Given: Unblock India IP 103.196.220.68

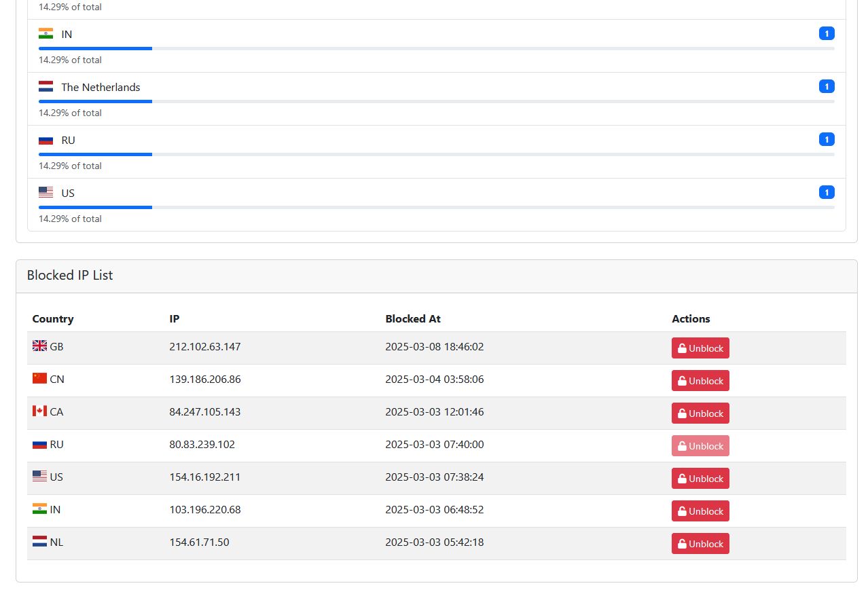Looking at the screenshot, I should (x=700, y=511).
